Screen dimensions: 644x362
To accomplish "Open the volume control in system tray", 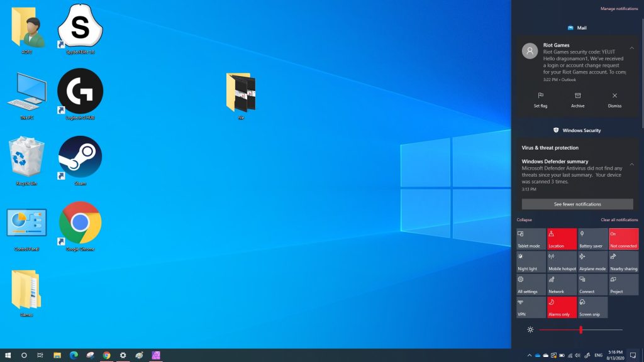I will (578, 356).
